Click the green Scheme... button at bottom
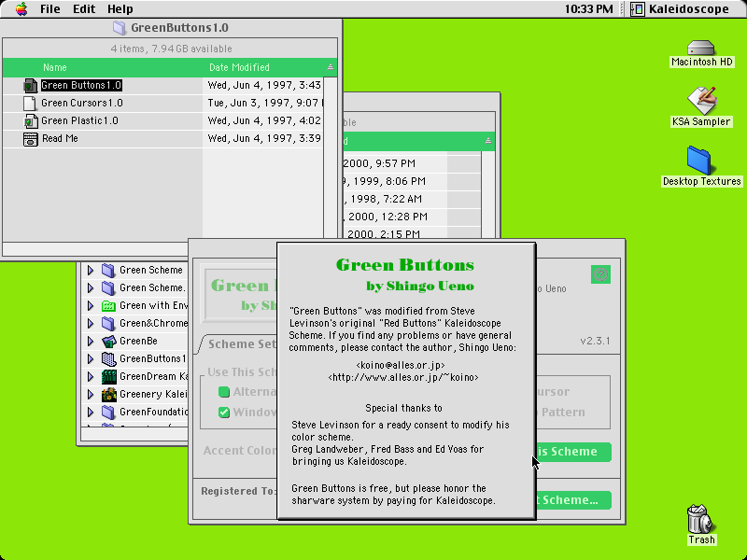The image size is (747, 560). pos(573,500)
